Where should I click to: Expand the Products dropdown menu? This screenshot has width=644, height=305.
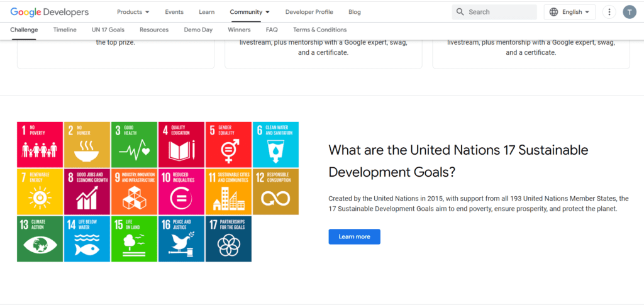(133, 12)
